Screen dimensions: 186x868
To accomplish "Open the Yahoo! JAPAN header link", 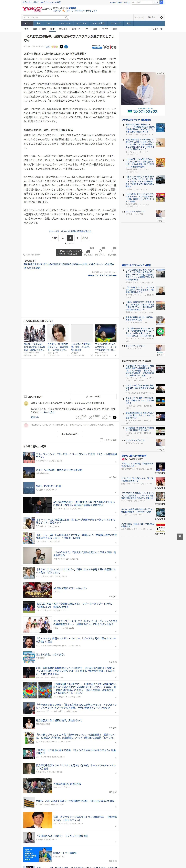I will tap(116, 2).
